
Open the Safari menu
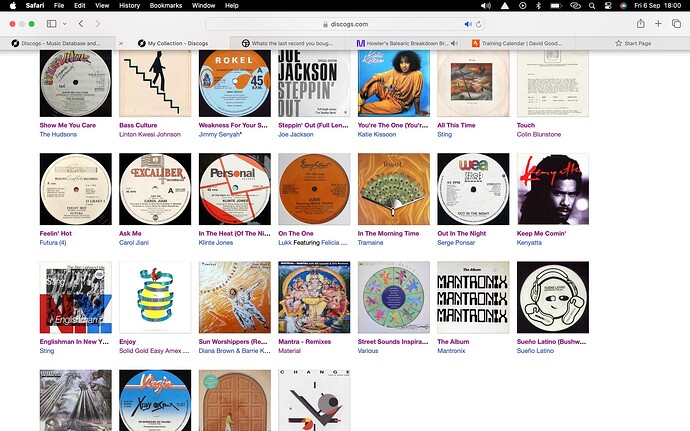click(35, 6)
